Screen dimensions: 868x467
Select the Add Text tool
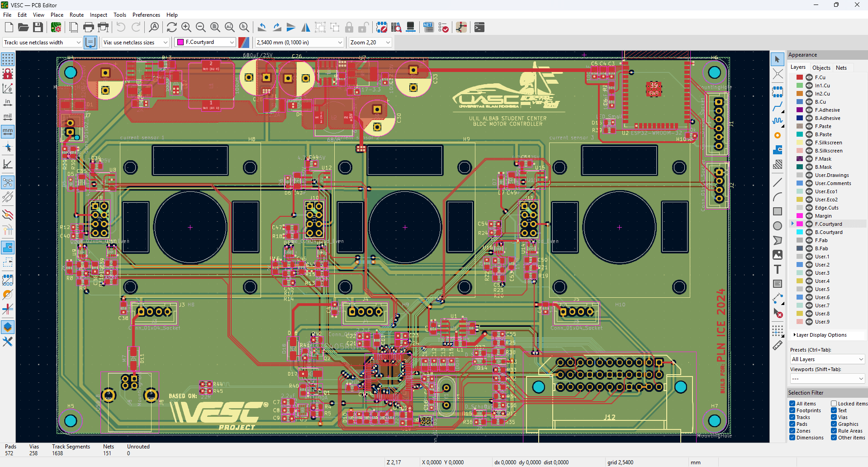click(x=777, y=270)
